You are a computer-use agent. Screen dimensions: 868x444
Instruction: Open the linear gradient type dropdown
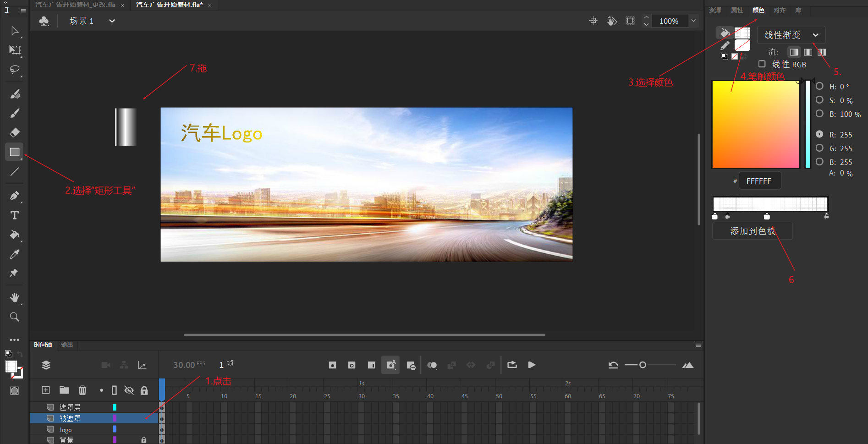791,35
